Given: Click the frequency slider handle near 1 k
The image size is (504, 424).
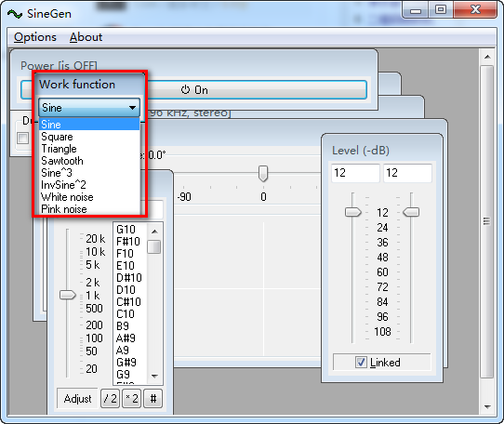Looking at the screenshot, I should [x=68, y=295].
